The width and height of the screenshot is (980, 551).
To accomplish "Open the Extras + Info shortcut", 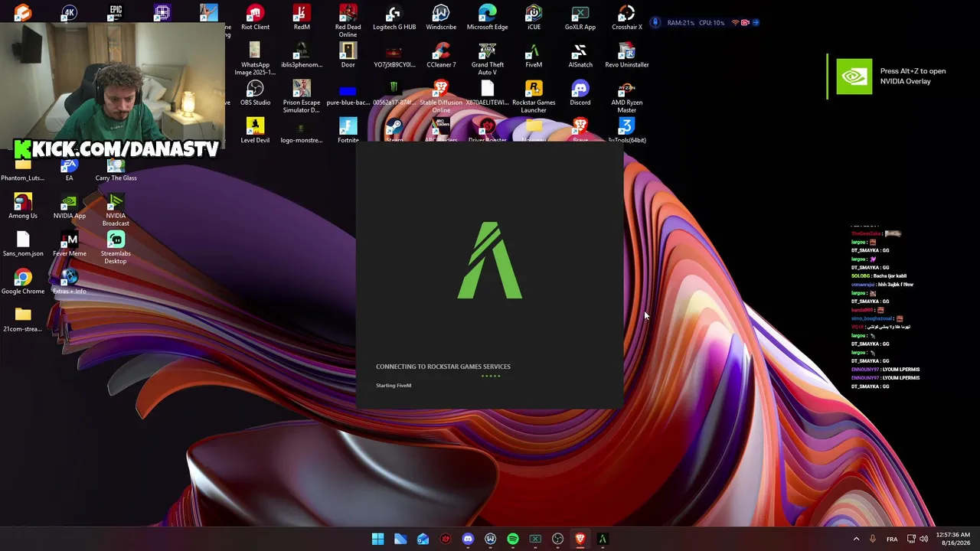I will pyautogui.click(x=69, y=281).
